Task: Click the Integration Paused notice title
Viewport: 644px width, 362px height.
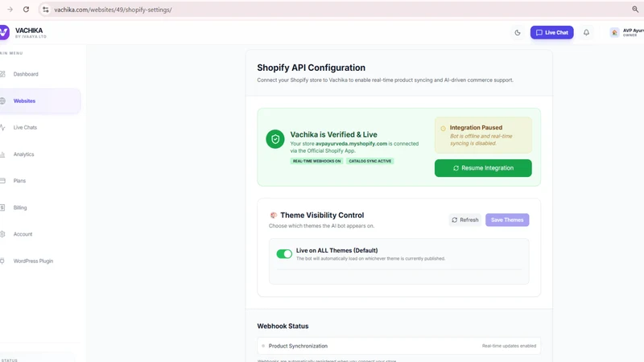Action: pyautogui.click(x=476, y=128)
